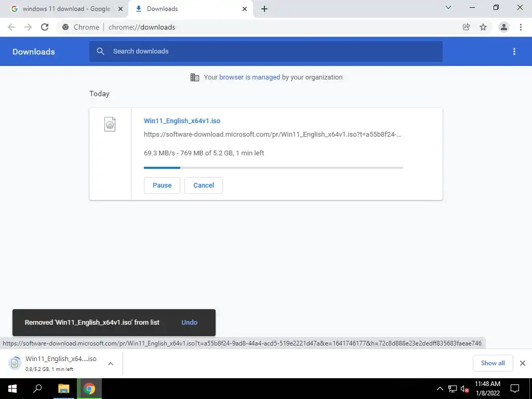The width and height of the screenshot is (532, 399).
Task: Click the shelf Win11 ISO file icon
Action: 15,363
